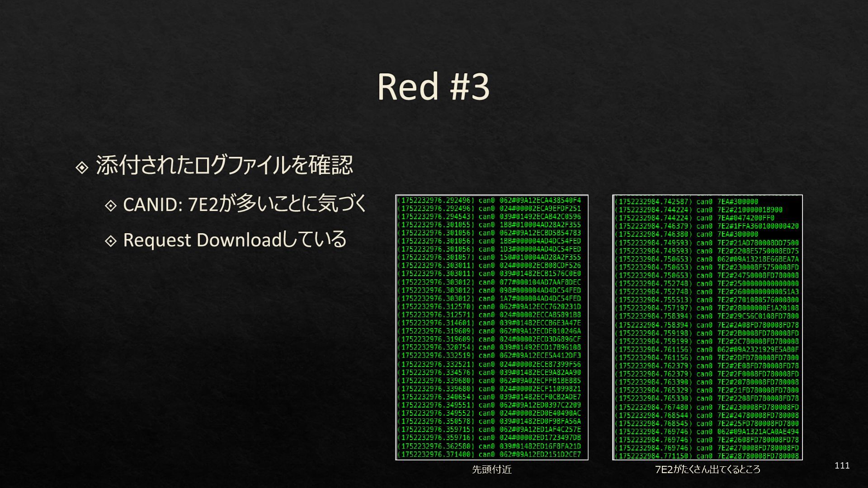
Task: Click the 7E2がたくさん出てくるところ caption
Action: point(708,470)
